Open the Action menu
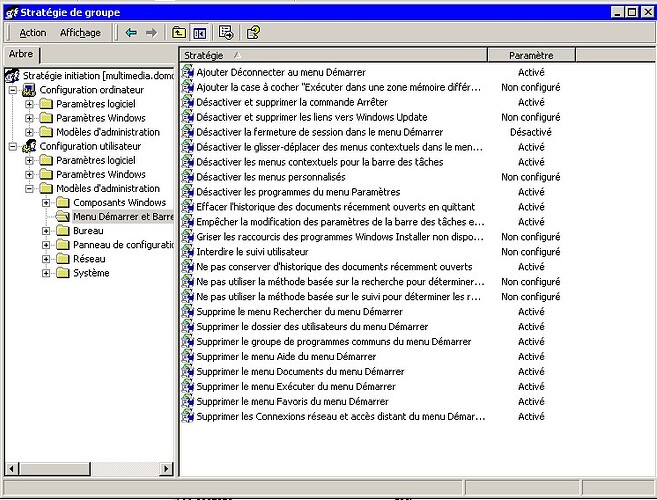This screenshot has height=500, width=657. [x=32, y=33]
